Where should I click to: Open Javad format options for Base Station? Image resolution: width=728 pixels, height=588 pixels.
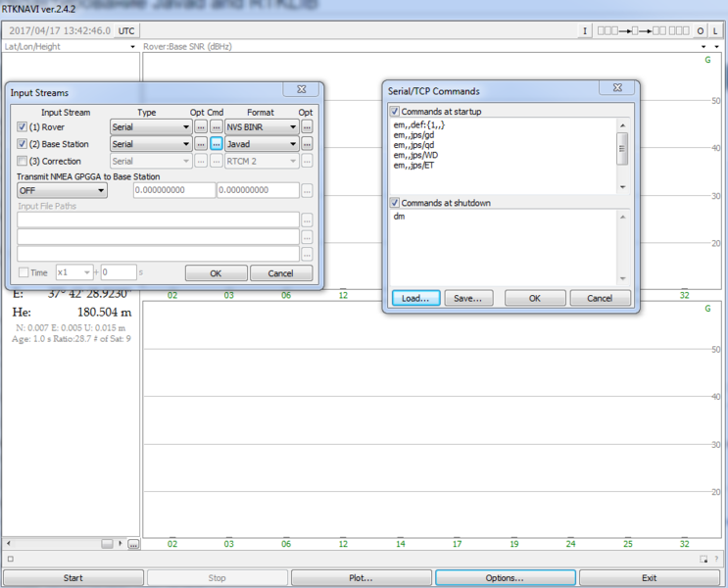point(307,144)
